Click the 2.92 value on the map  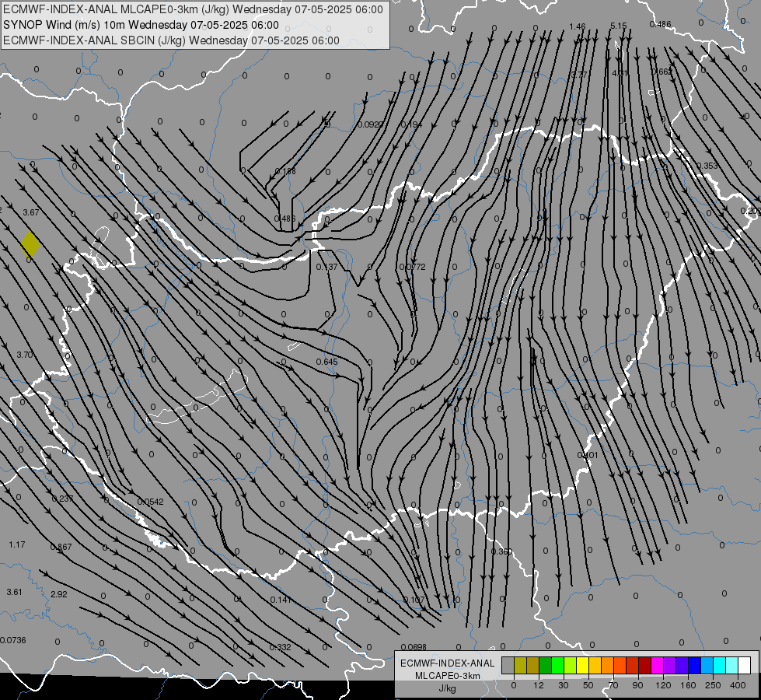click(59, 594)
